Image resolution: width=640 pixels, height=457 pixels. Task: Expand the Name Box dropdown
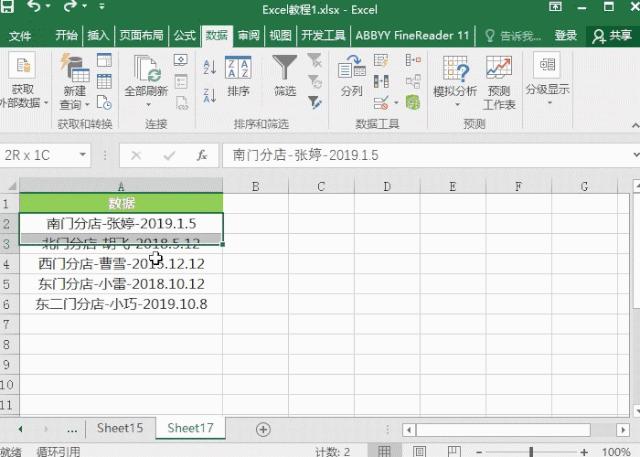(83, 155)
